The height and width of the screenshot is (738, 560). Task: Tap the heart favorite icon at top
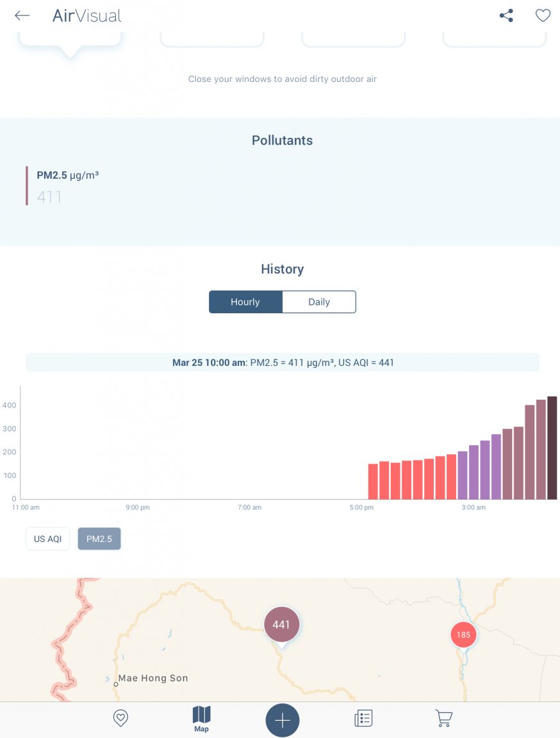(x=543, y=16)
